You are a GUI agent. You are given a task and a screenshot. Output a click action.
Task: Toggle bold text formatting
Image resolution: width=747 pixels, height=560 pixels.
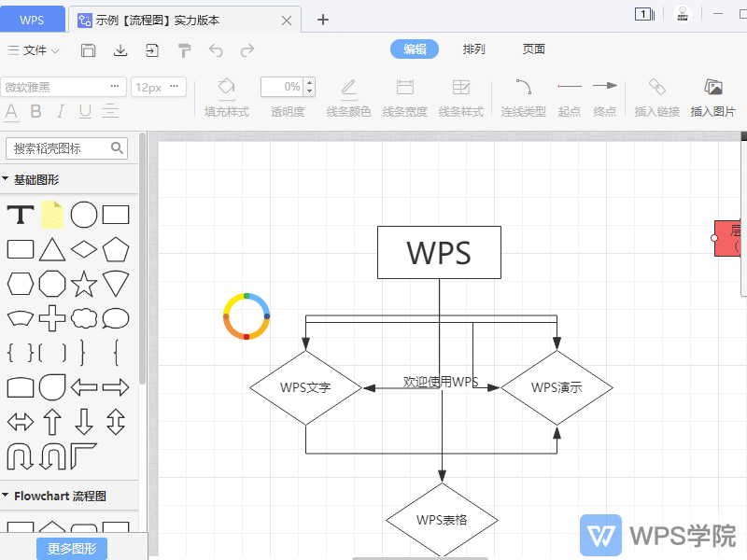pos(35,111)
